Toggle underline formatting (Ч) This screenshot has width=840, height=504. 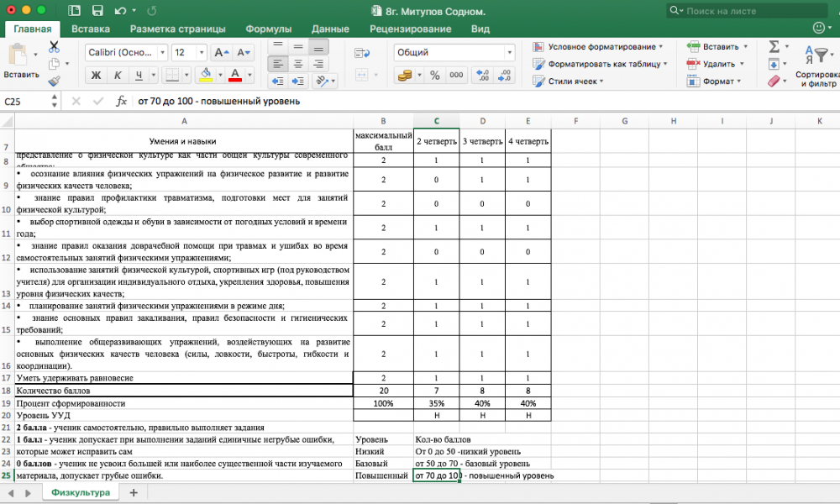pos(139,76)
